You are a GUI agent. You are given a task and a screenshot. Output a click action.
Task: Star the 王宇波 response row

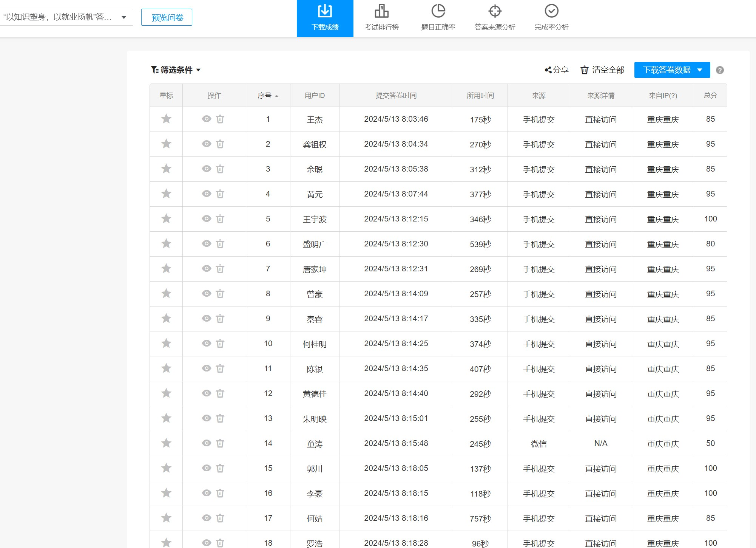[x=166, y=219]
